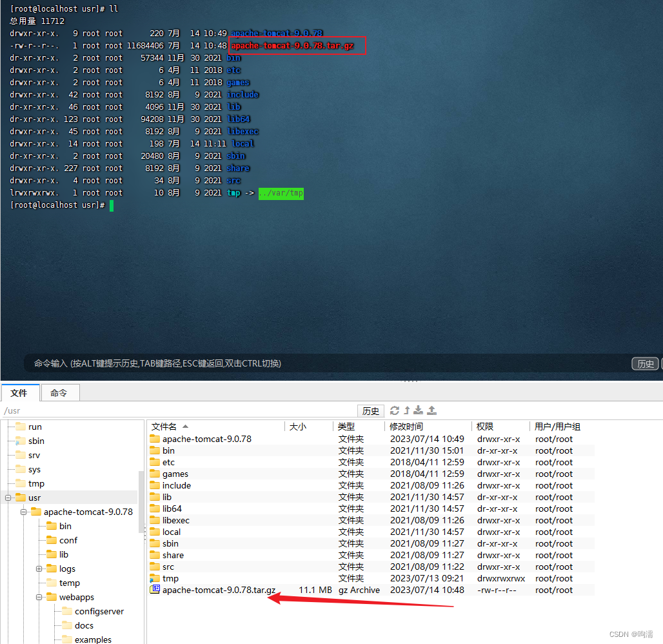The image size is (663, 644).
Task: Click the refresh icon in file toolbar
Action: click(x=395, y=410)
